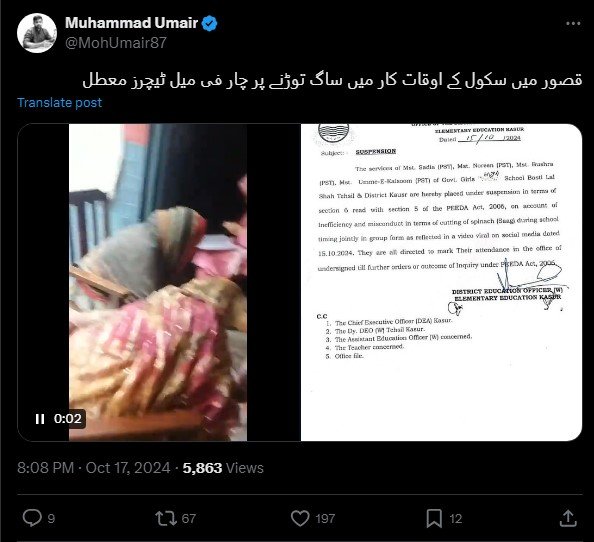The width and height of the screenshot is (594, 542).
Task: Click the repost arrows icon
Action: (x=166, y=518)
